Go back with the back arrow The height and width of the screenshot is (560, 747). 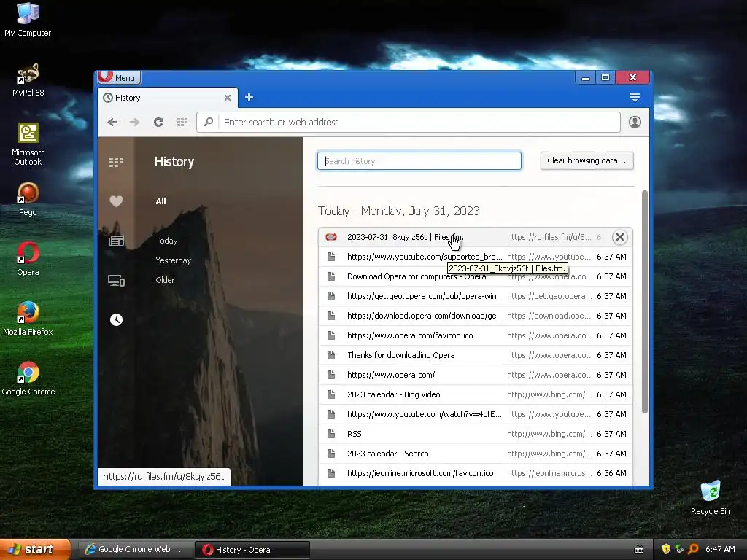[x=112, y=122]
